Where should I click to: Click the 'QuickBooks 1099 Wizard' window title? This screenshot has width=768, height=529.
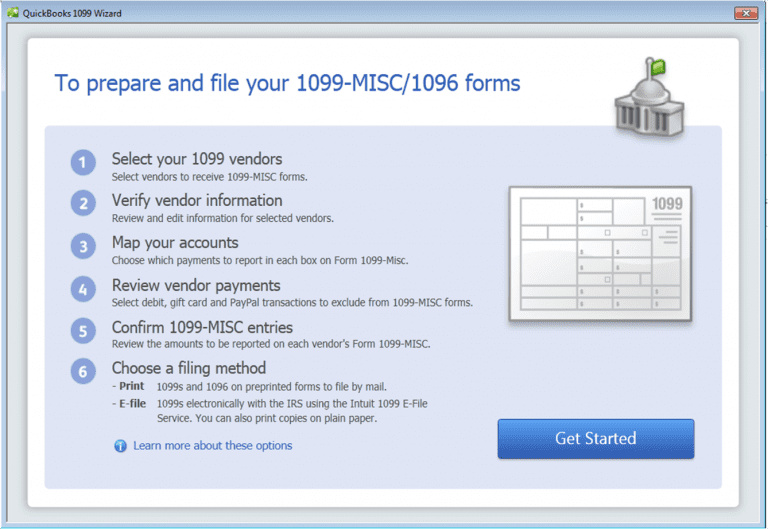pos(72,13)
